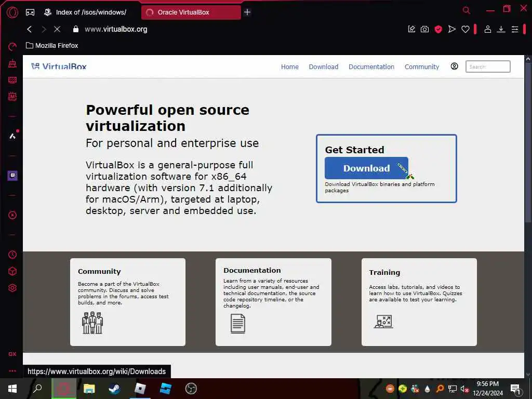Viewport: 532px width, 399px height.
Task: Click the scrollbar up arrow
Action: pyautogui.click(x=528, y=59)
